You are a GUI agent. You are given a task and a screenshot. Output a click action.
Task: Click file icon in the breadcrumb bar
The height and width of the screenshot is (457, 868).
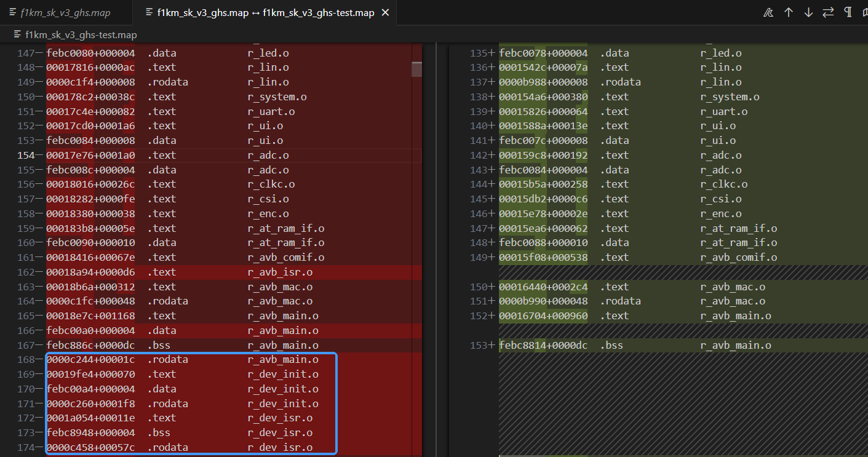17,35
